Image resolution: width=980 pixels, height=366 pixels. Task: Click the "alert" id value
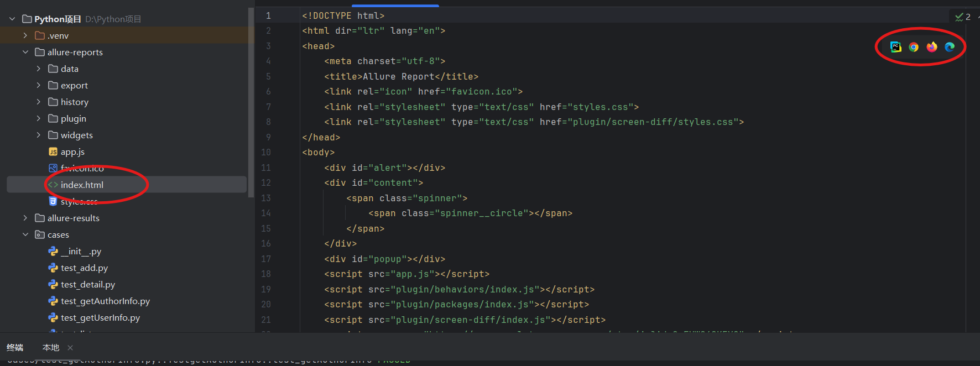(x=388, y=168)
